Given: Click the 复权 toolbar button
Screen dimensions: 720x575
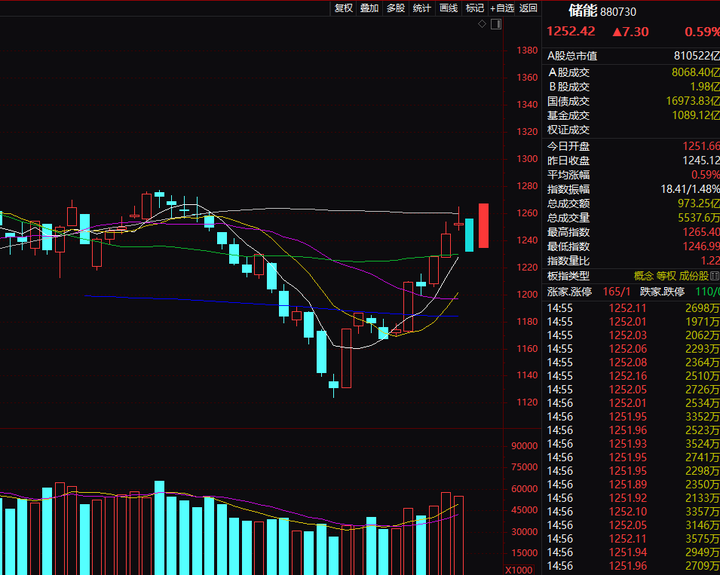Looking at the screenshot, I should click(343, 8).
